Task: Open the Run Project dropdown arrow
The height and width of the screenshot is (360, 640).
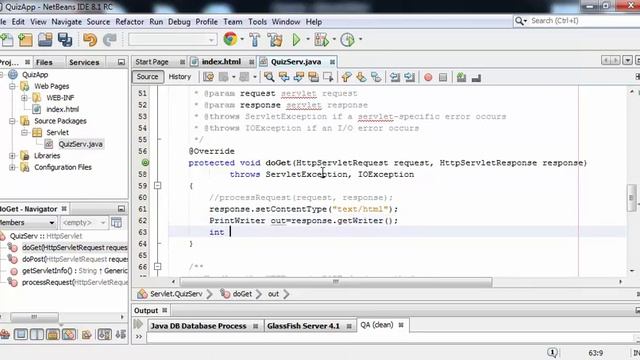Action: [x=308, y=39]
